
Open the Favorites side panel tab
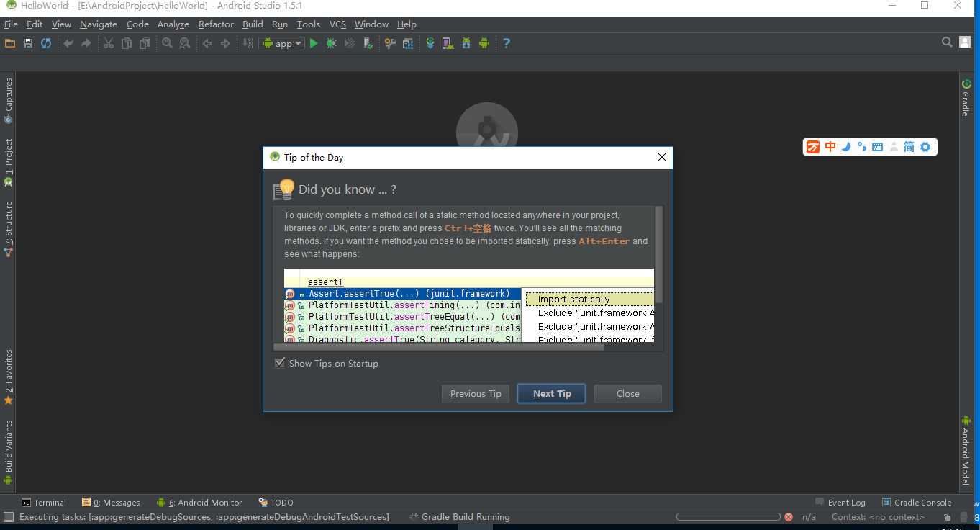point(9,377)
